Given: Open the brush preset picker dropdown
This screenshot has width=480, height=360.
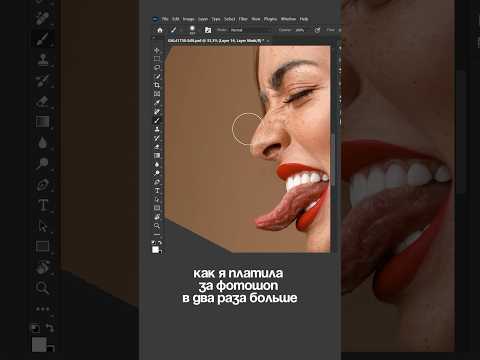Looking at the screenshot, I should tap(192, 30).
